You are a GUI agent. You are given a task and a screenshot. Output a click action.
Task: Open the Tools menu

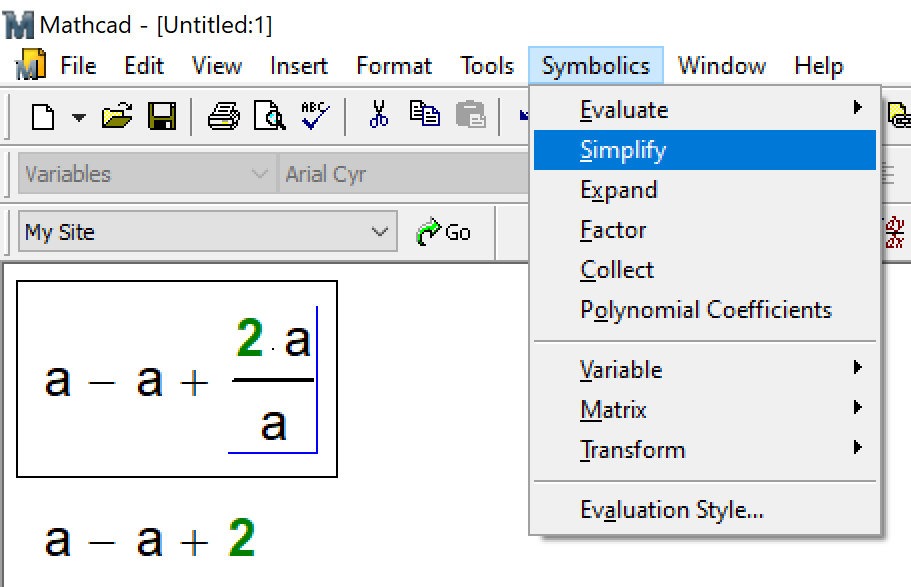[486, 65]
